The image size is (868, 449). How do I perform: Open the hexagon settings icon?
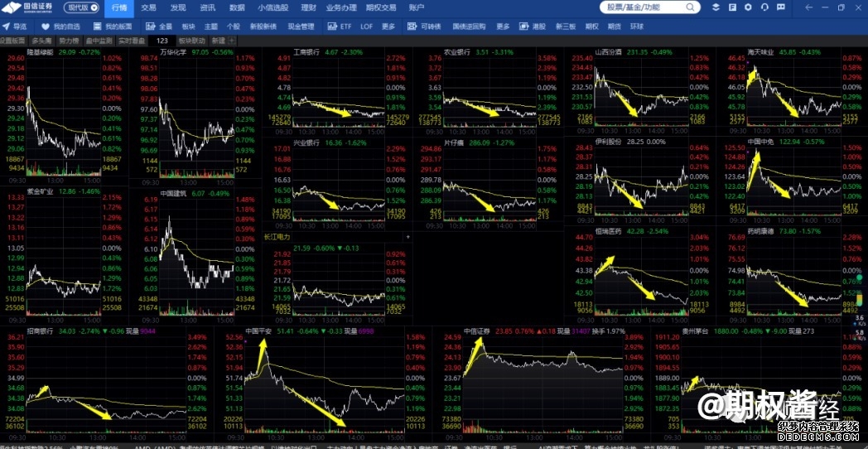tap(749, 7)
